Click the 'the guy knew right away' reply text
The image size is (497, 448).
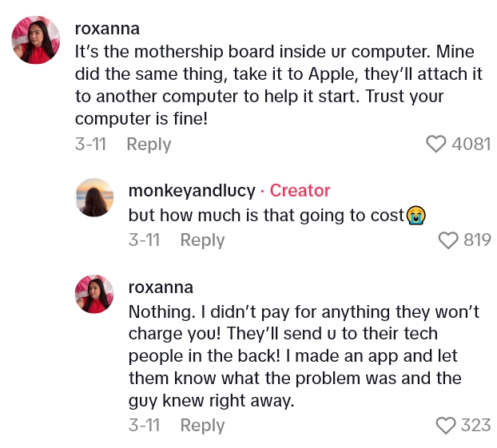212,401
